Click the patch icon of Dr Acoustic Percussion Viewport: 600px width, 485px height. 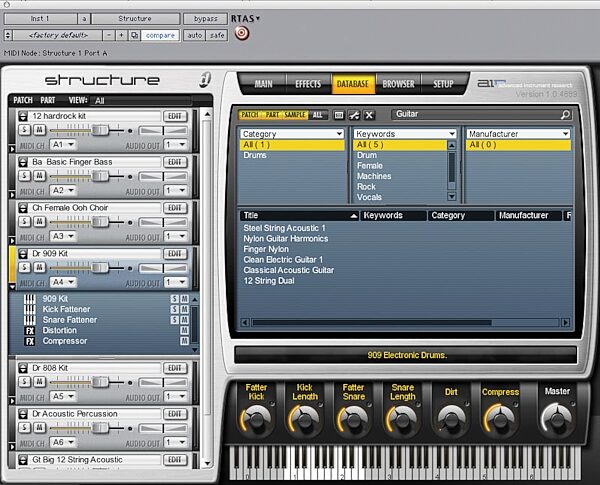(x=23, y=414)
